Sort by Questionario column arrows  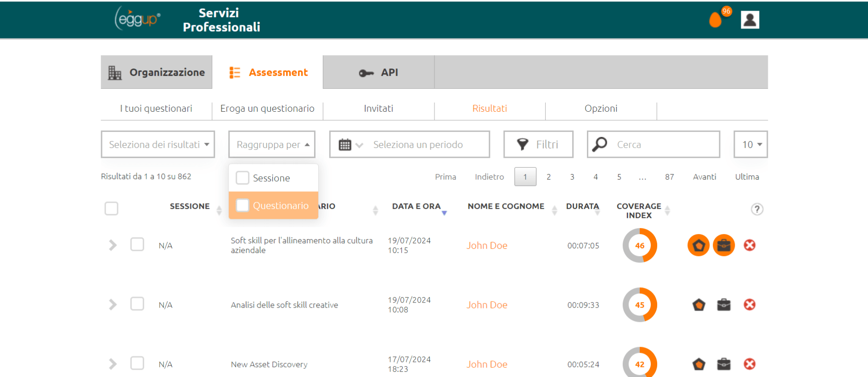pyautogui.click(x=375, y=211)
